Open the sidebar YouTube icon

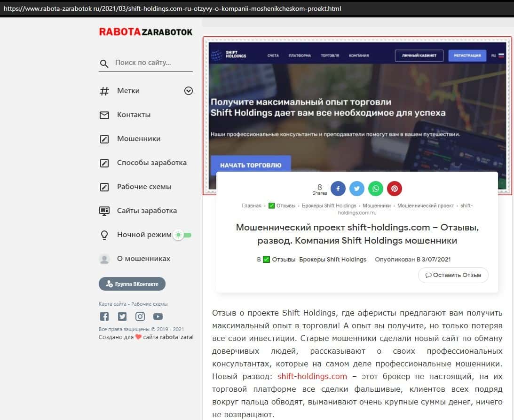pyautogui.click(x=158, y=317)
